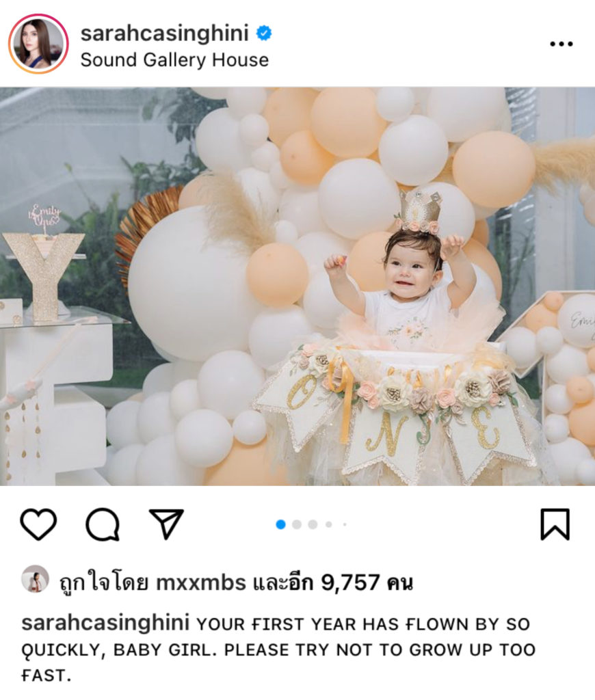Select the first blue carousel dot
The height and width of the screenshot is (700, 595).
point(280,524)
